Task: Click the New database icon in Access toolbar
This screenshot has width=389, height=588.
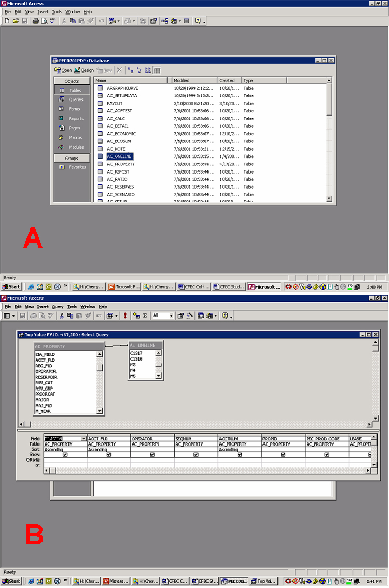Action: tap(7, 21)
